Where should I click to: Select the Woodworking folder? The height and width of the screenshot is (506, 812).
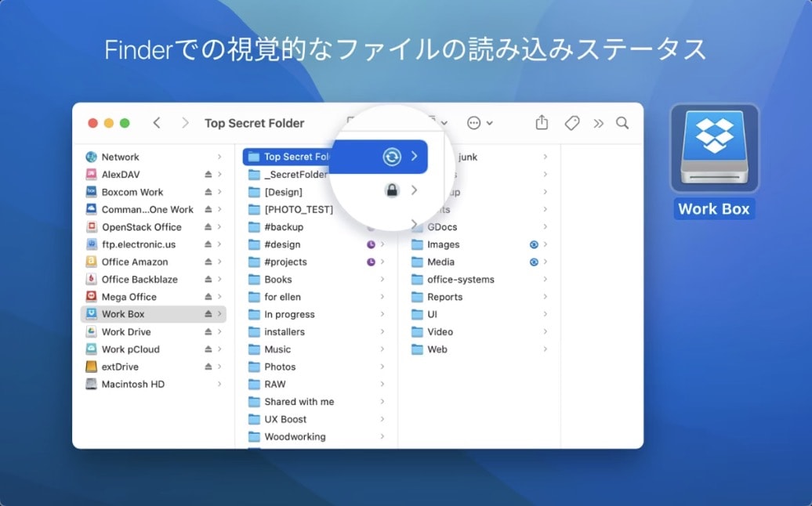coord(295,437)
